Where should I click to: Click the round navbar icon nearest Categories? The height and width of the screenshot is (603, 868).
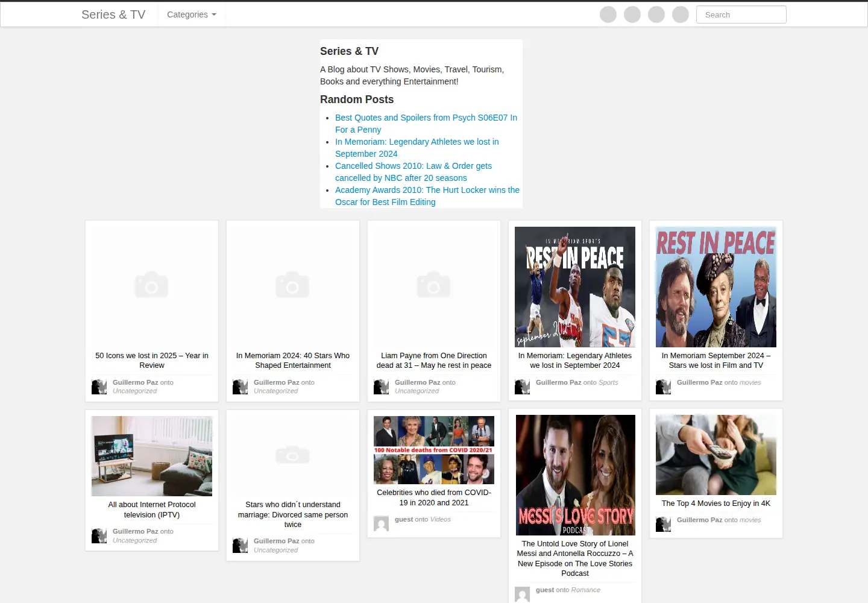pos(608,14)
